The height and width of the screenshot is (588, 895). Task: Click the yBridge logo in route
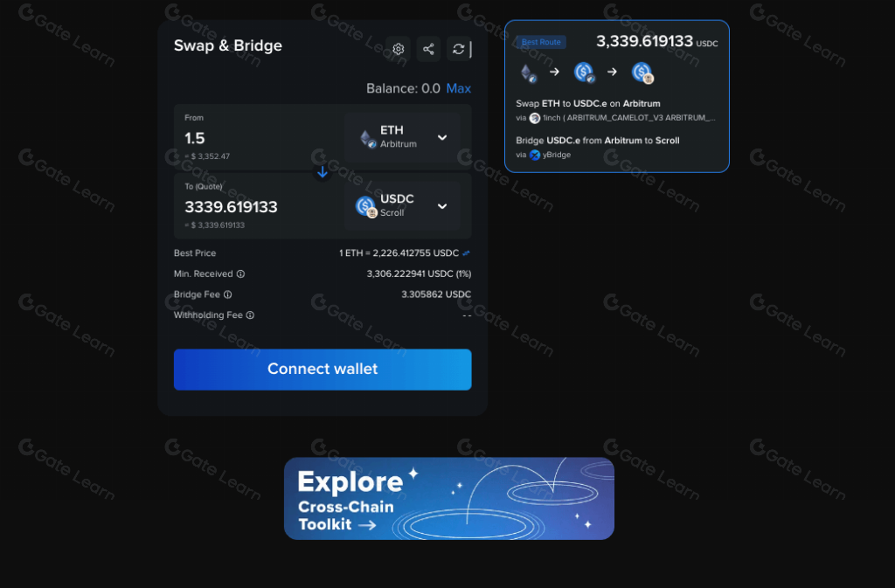535,155
